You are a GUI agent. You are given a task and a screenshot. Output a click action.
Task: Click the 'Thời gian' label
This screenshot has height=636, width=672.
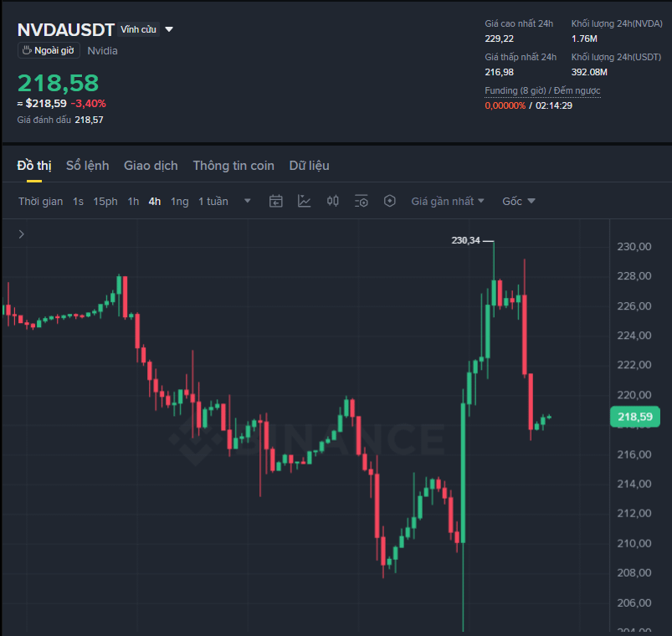click(x=41, y=202)
